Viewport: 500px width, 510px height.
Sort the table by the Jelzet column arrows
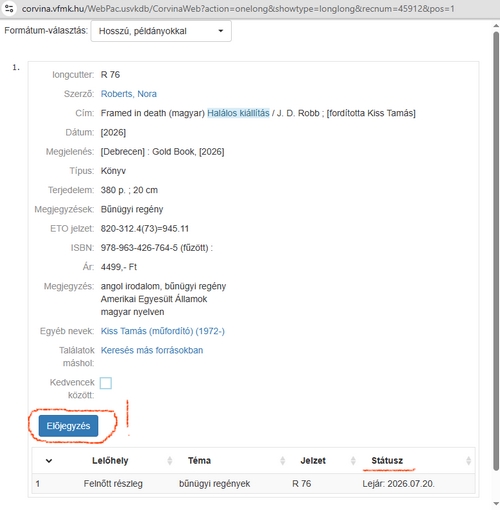click(353, 461)
